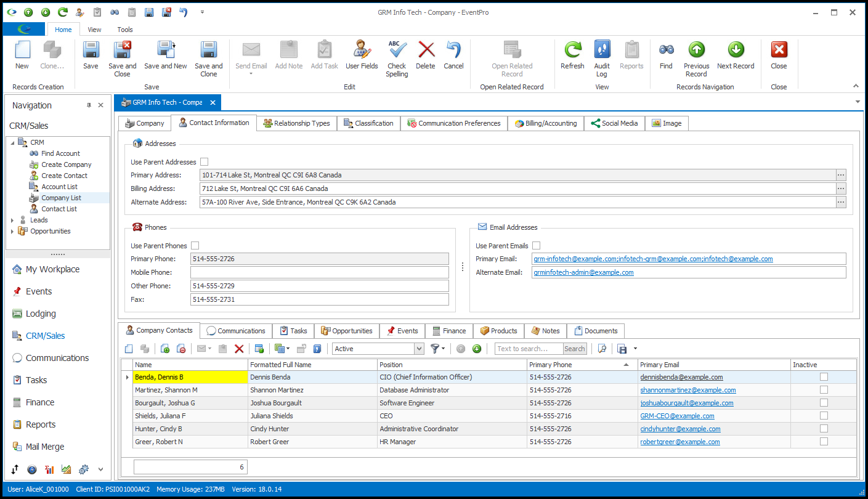The image size is (868, 499).
Task: Open the Mail Merge navigation section
Action: (45, 447)
